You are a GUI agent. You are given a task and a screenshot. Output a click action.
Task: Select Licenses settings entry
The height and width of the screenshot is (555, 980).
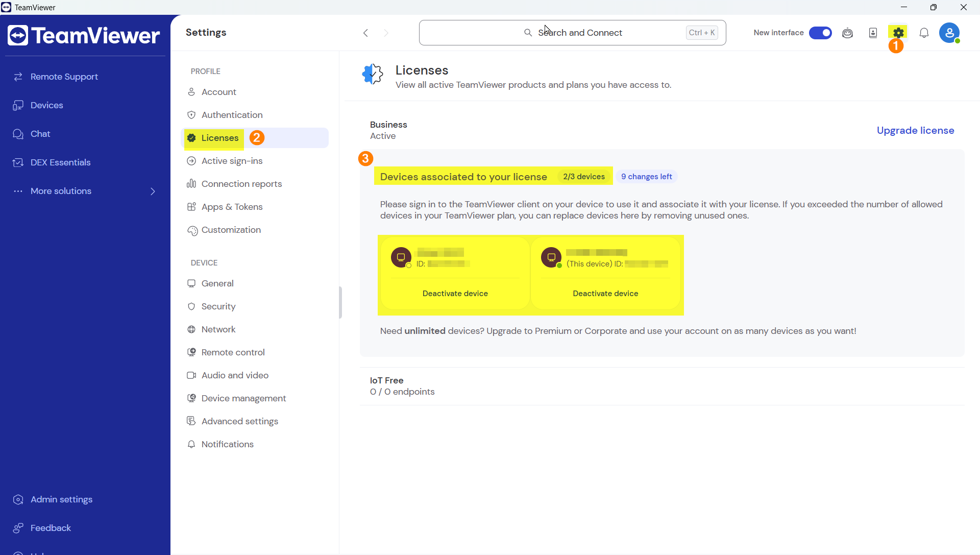click(x=255, y=138)
